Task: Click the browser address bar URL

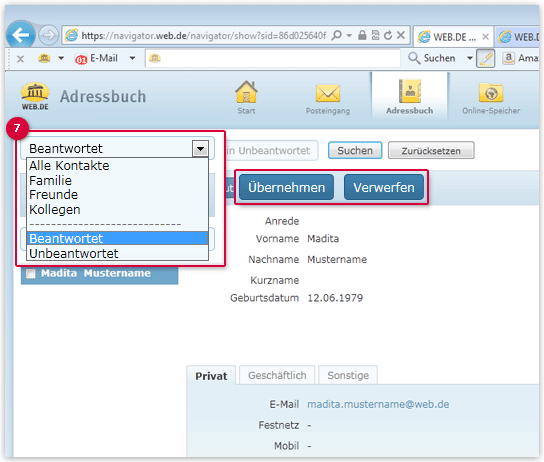Action: pos(204,35)
